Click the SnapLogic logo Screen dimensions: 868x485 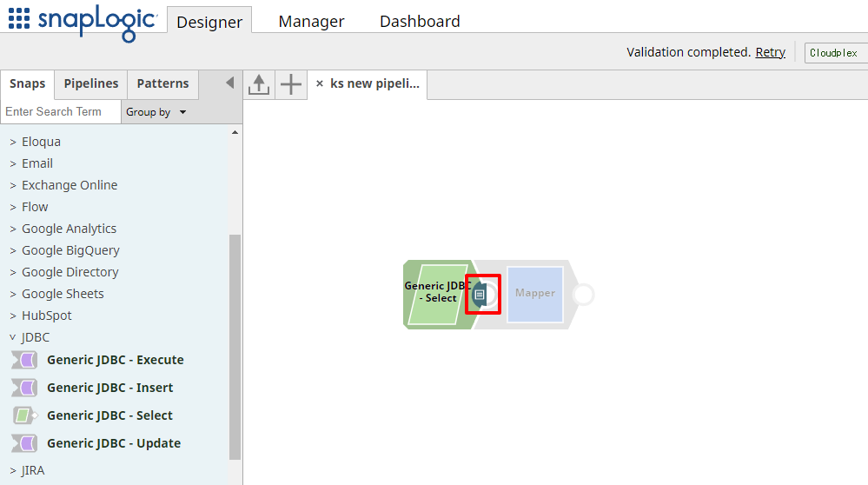(96, 22)
